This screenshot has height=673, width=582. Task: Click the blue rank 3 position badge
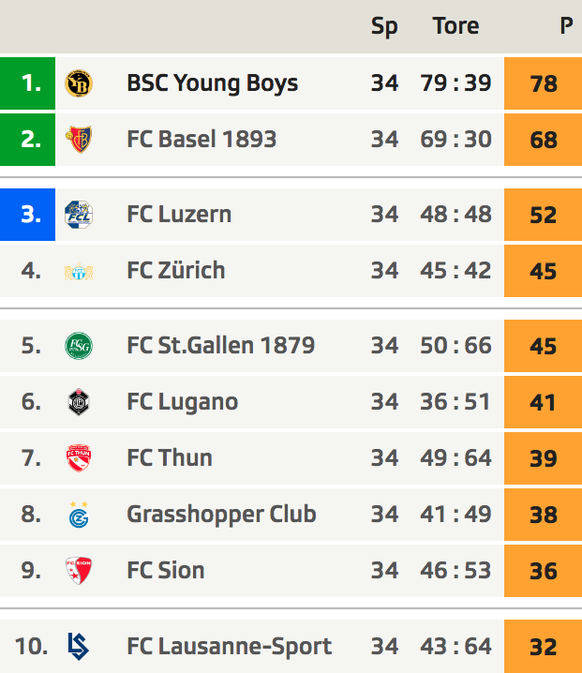(x=27, y=215)
